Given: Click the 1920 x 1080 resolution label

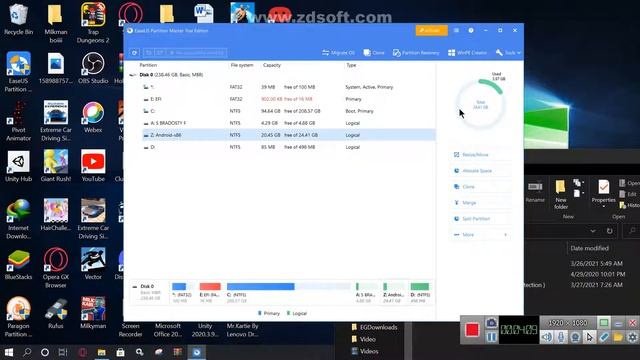Looking at the screenshot, I should [568, 323].
